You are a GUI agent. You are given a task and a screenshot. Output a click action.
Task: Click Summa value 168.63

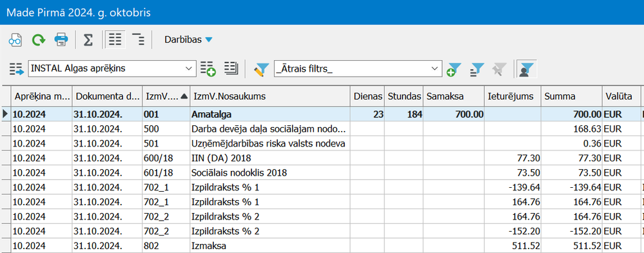(x=572, y=129)
